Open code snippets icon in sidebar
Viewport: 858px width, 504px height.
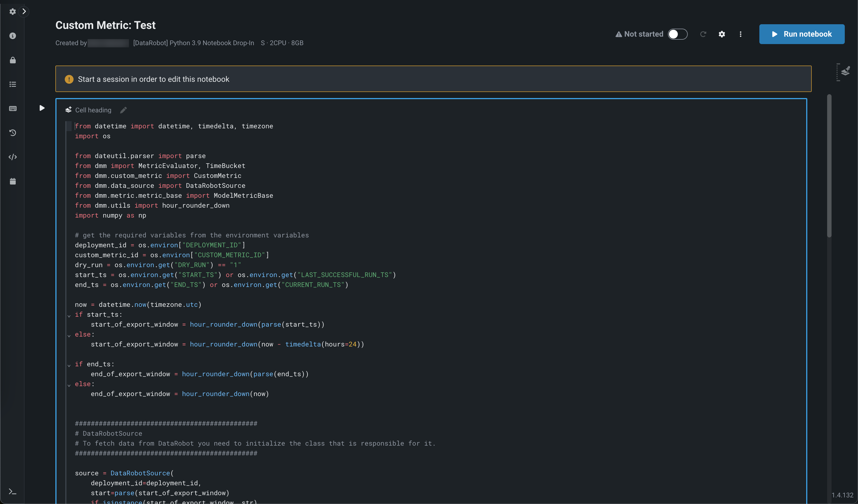(13, 157)
